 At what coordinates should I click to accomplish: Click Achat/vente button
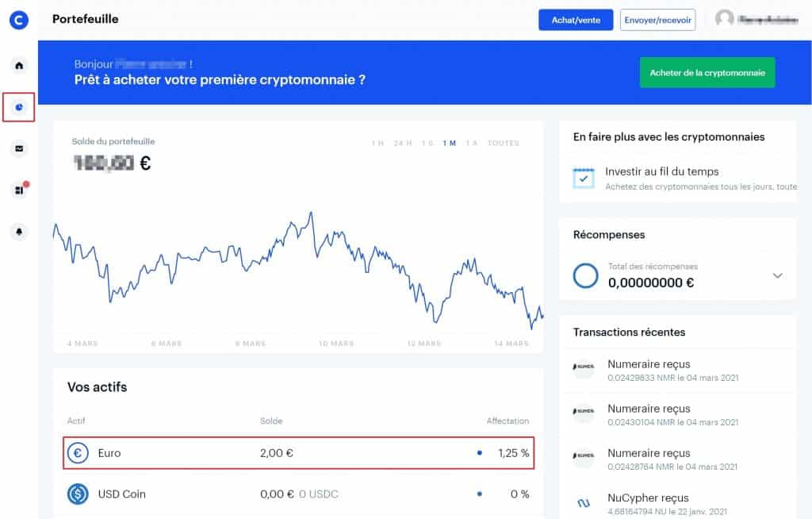pyautogui.click(x=575, y=19)
